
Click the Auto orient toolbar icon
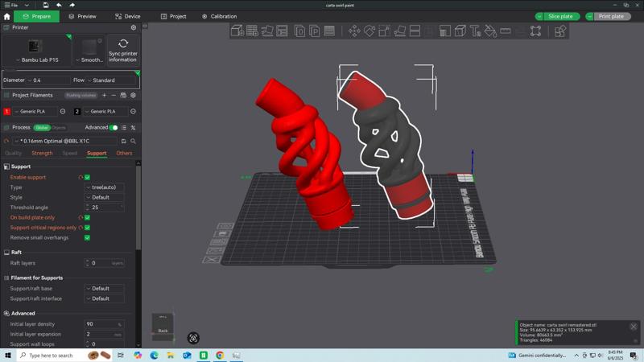pos(267,31)
